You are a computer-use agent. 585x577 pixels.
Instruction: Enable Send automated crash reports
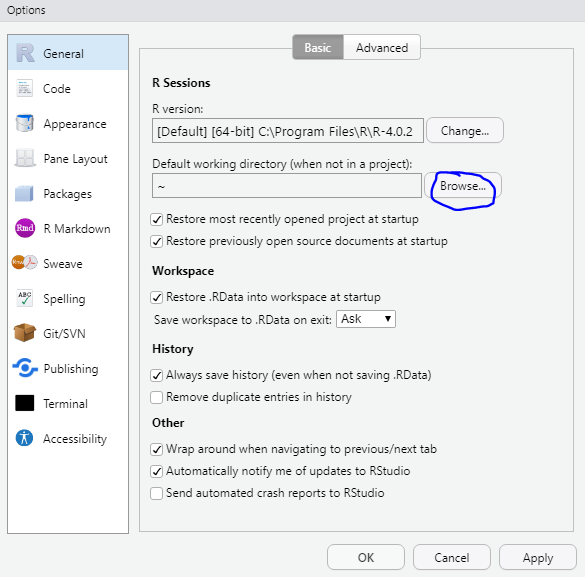157,493
